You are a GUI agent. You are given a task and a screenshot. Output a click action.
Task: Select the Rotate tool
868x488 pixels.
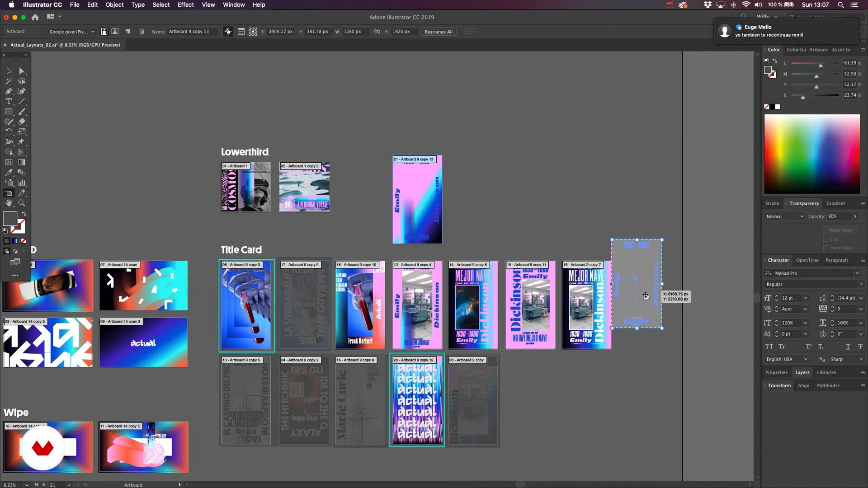[x=9, y=132]
